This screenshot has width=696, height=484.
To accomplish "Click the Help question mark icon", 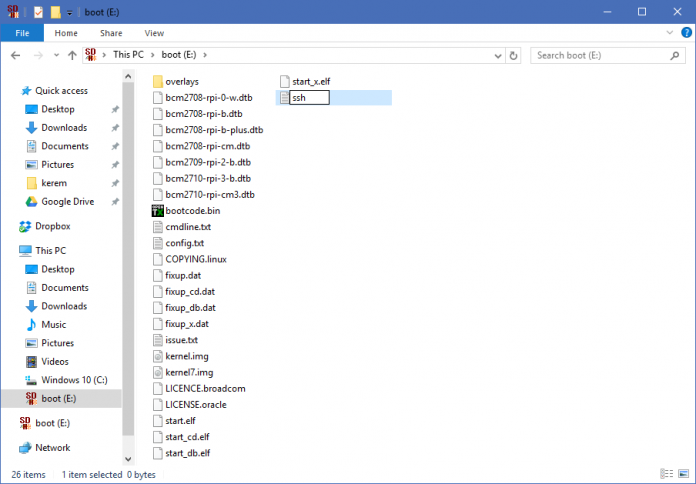I will 684,33.
